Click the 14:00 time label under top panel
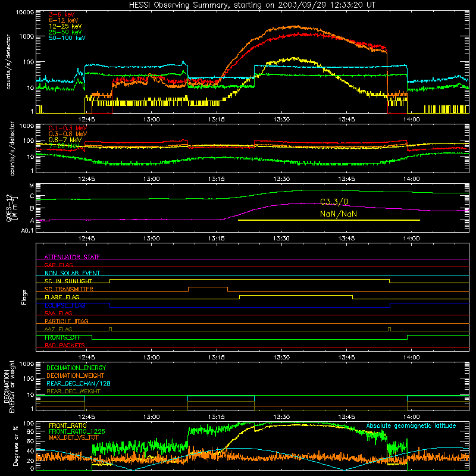This screenshot has height=476, width=476. click(412, 120)
